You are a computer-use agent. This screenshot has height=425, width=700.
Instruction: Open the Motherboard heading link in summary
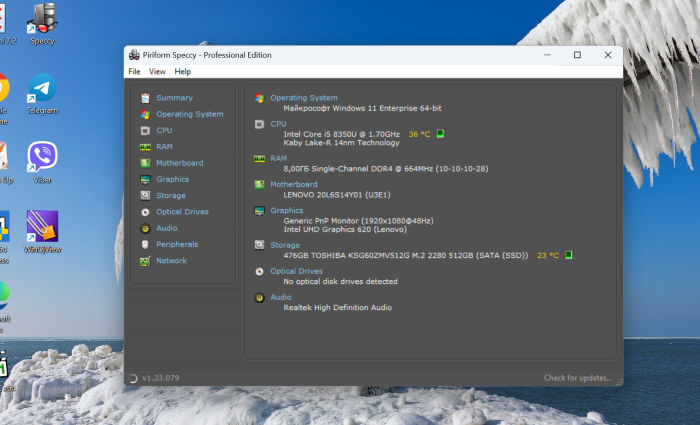pyautogui.click(x=294, y=184)
